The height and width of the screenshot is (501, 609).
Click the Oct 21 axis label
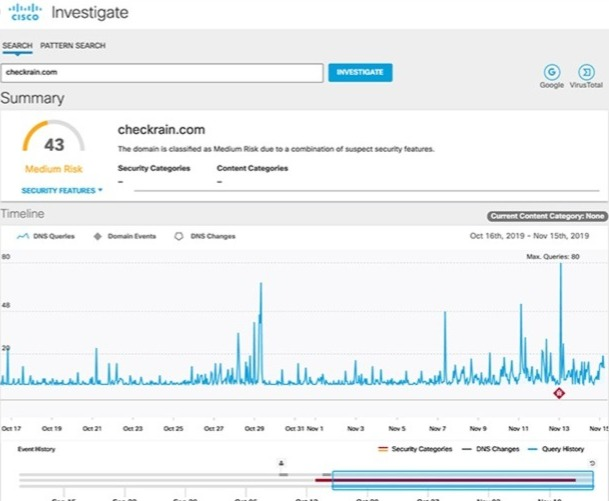92,428
